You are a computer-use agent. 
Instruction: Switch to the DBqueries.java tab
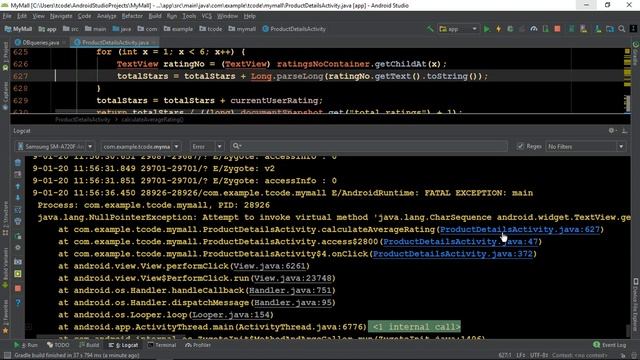(x=40, y=42)
